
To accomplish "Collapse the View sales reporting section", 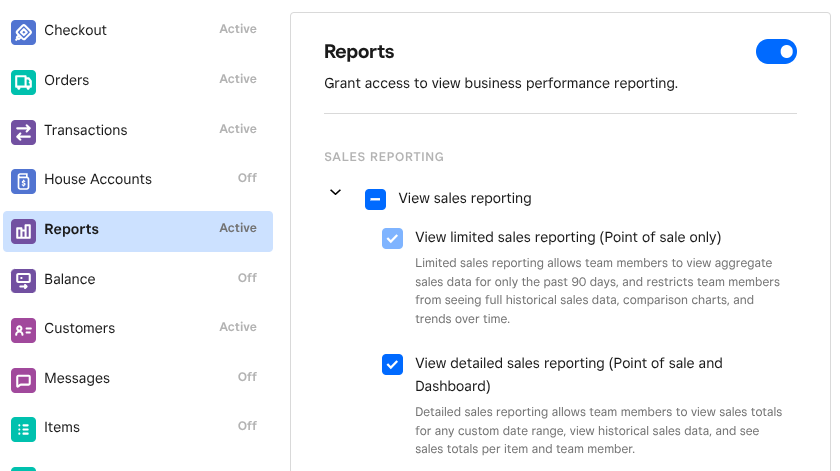I will tap(336, 192).
